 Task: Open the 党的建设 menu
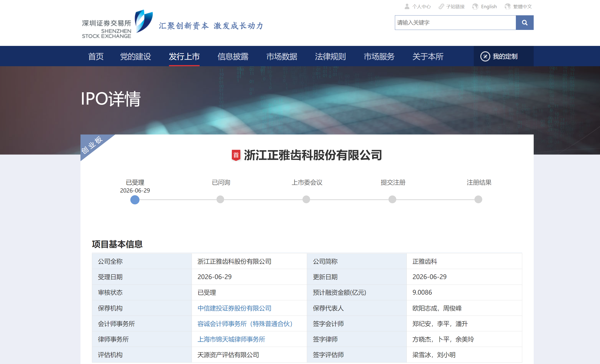tap(136, 56)
